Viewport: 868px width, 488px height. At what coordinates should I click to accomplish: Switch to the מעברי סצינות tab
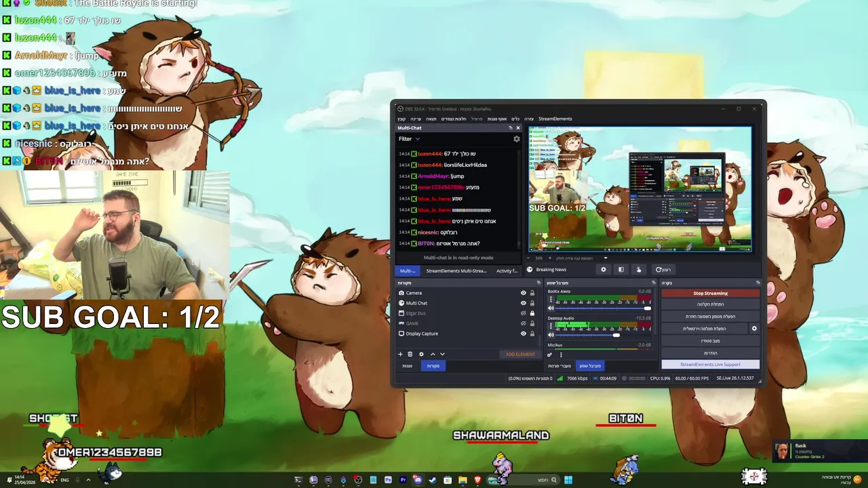tap(559, 366)
